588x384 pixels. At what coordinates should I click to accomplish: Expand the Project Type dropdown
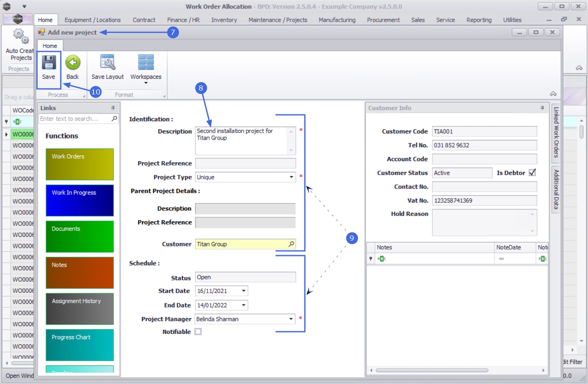tap(291, 177)
